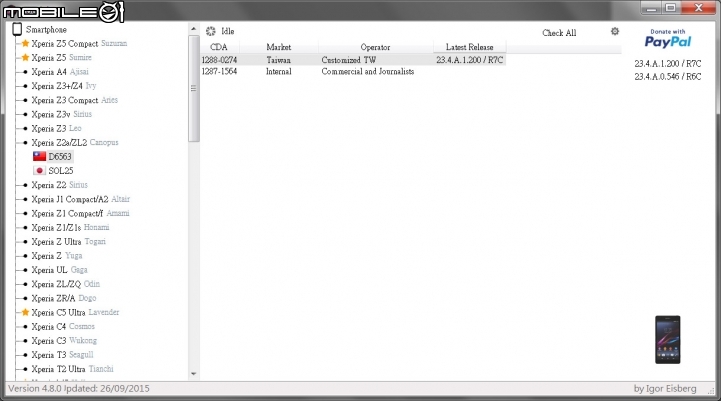The width and height of the screenshot is (721, 401).
Task: Expand Xperia Z3 Leo node
Action: coord(56,128)
